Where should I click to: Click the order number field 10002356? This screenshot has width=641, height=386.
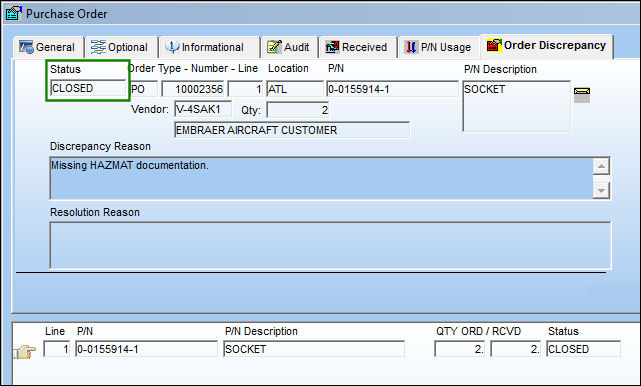193,89
